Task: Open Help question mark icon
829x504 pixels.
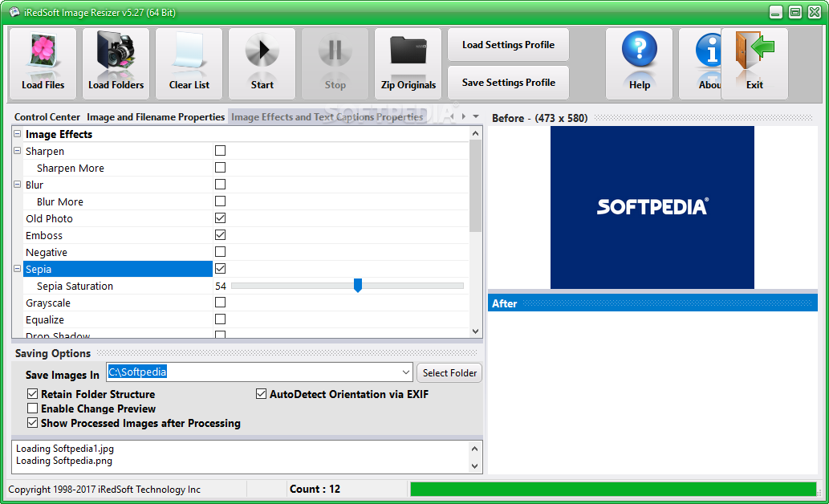Action: click(639, 49)
